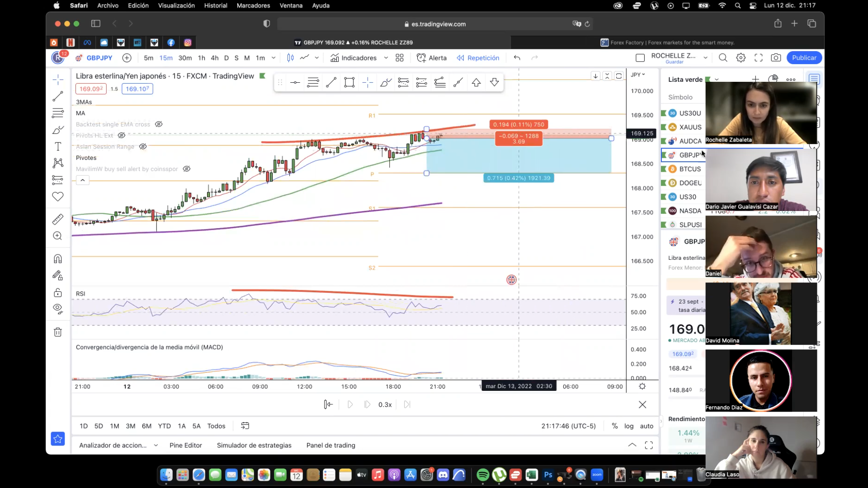Select the Text annotation tool
The image size is (868, 488).
tap(58, 146)
